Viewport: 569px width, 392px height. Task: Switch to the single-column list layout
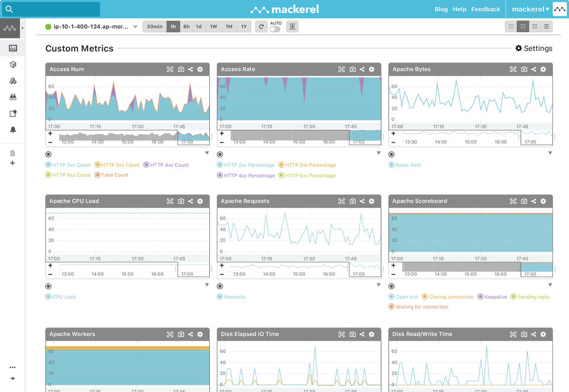tap(546, 27)
